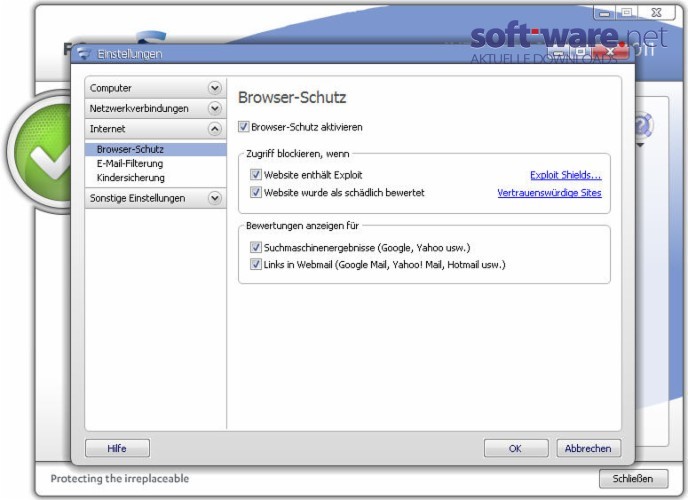
Task: Click the Browser-Schutz page heading
Action: click(x=292, y=97)
